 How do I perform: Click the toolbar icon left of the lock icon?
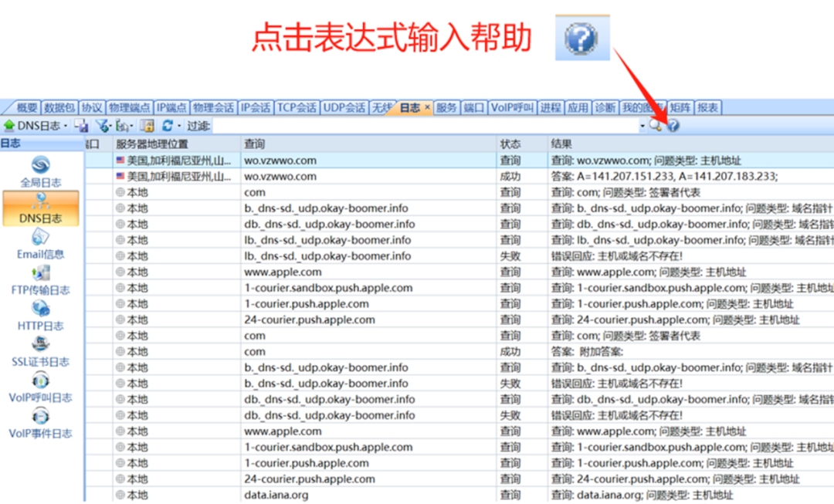pos(122,126)
